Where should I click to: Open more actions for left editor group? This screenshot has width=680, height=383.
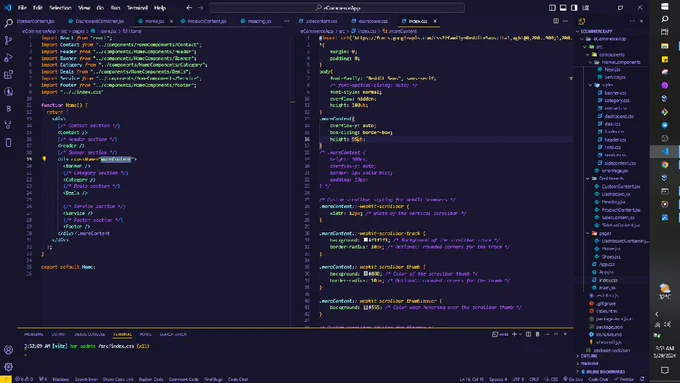coord(287,21)
